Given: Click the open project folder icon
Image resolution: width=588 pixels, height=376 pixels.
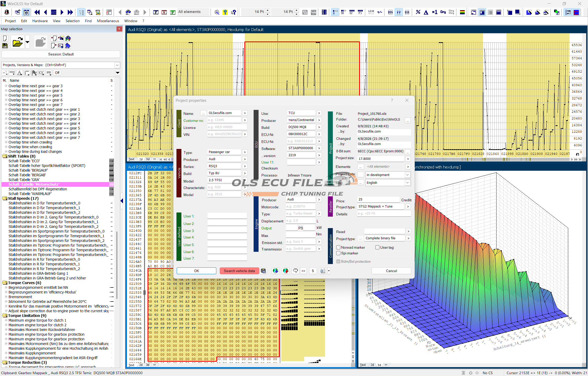Looking at the screenshot, I should tap(17, 42).
